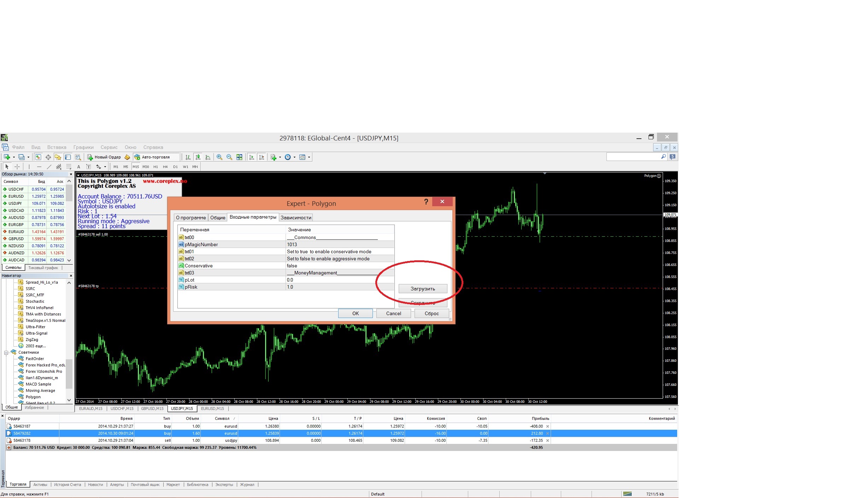This screenshot has height=498, width=868.
Task: Toggle the Navigator folder-star icon
Action: 58,157
